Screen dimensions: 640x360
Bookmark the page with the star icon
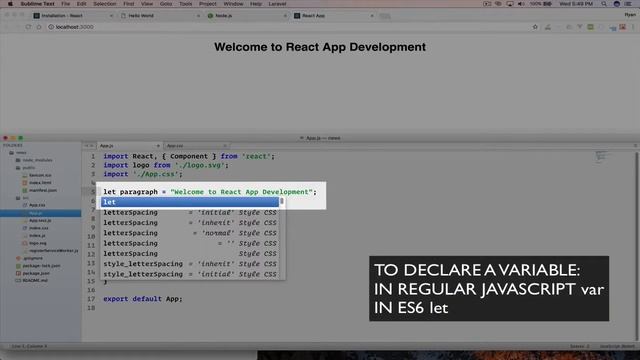click(x=535, y=27)
